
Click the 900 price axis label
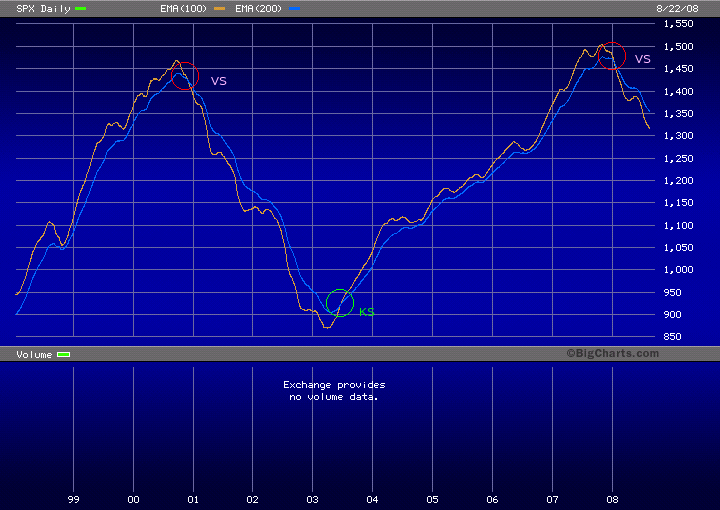point(672,314)
